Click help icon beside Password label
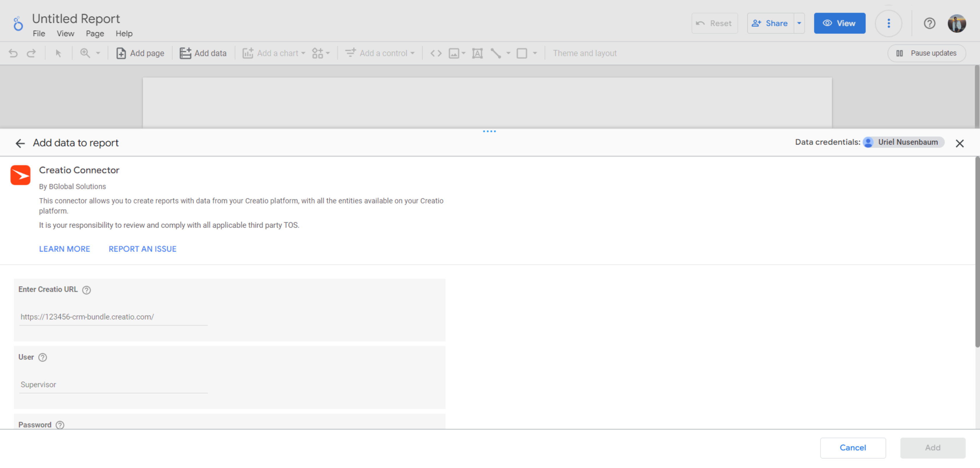 [60, 425]
